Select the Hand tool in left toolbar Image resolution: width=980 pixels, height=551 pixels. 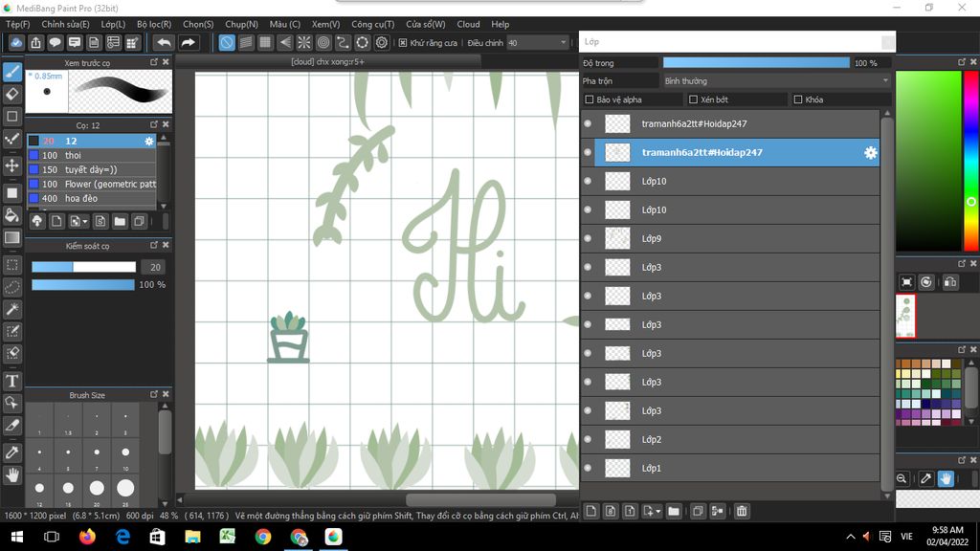(11, 475)
